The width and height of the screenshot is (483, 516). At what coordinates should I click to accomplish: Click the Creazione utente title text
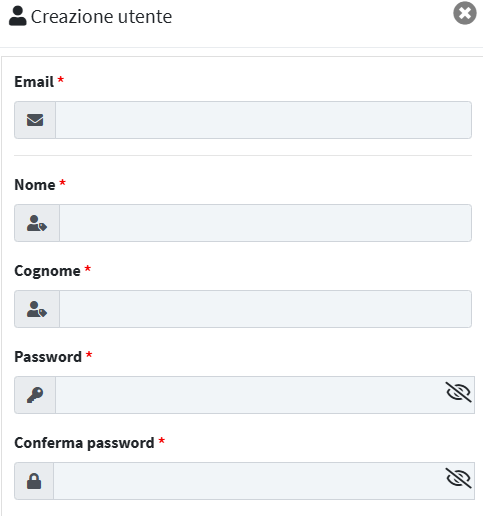[x=101, y=17]
